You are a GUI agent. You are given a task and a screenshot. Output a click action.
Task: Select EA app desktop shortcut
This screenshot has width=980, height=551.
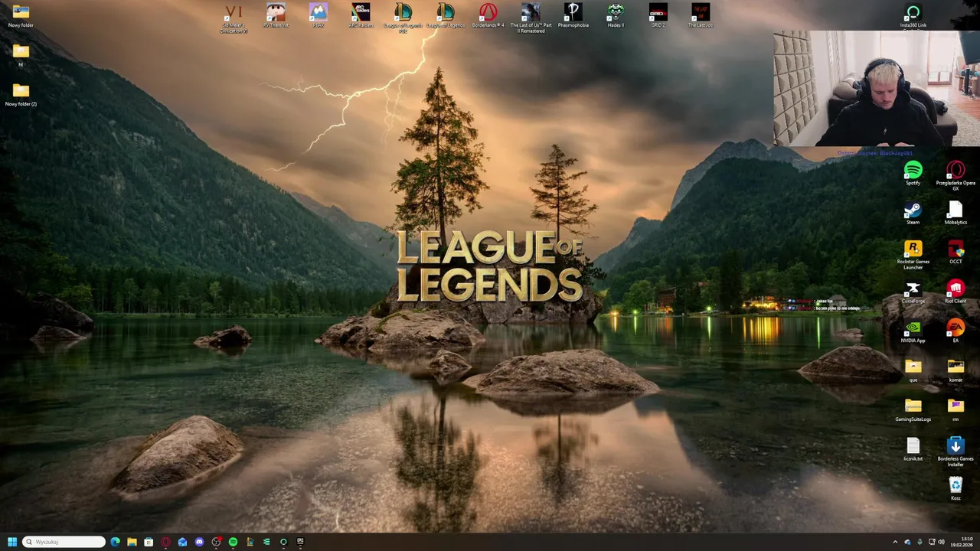955,331
